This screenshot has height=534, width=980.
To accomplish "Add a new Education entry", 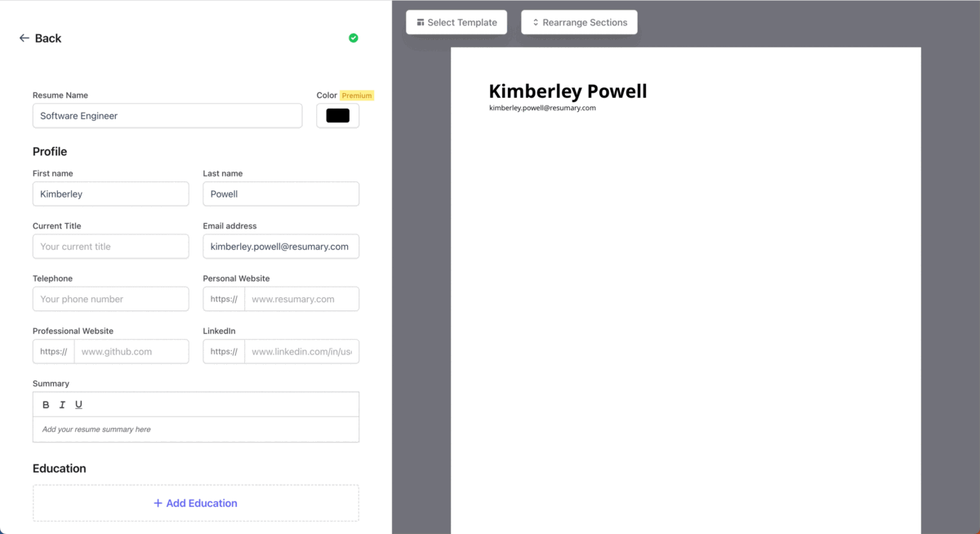I will pyautogui.click(x=195, y=503).
